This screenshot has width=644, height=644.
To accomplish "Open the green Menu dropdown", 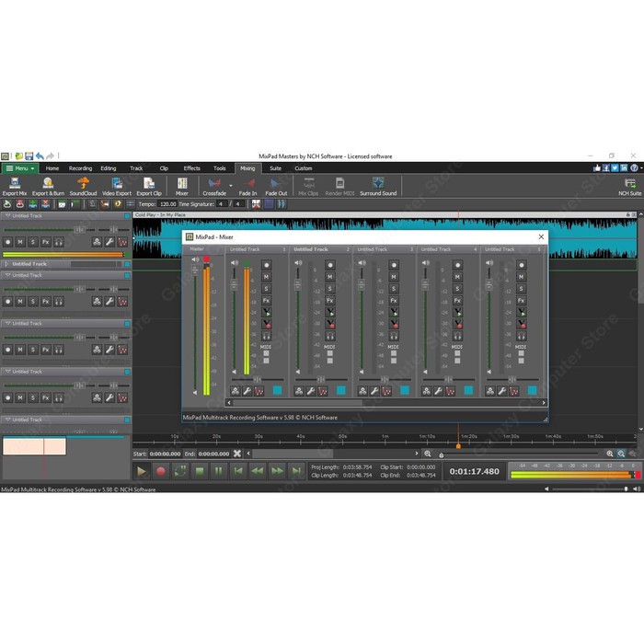I will click(20, 168).
